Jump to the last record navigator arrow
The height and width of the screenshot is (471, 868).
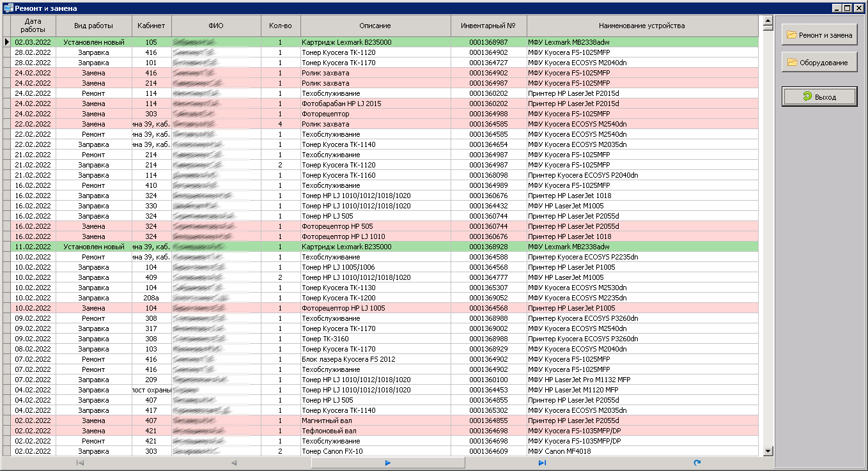click(x=542, y=463)
